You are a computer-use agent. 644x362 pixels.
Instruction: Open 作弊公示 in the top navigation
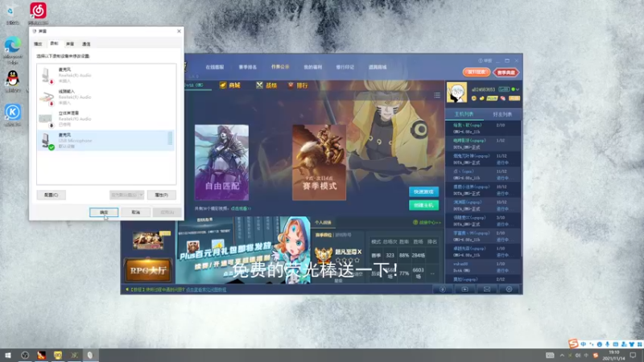[x=280, y=67]
